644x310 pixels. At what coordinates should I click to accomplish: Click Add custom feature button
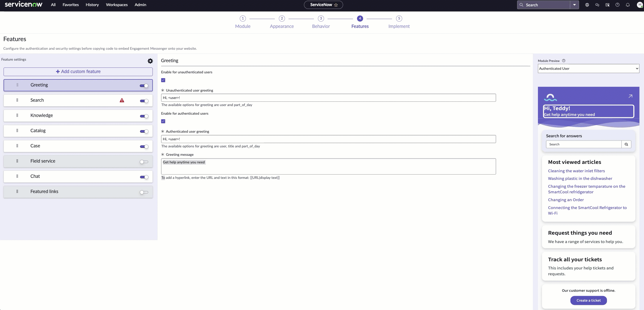pyautogui.click(x=78, y=72)
